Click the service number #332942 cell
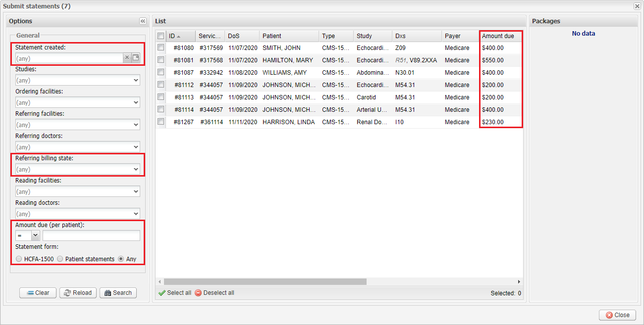 pos(211,72)
